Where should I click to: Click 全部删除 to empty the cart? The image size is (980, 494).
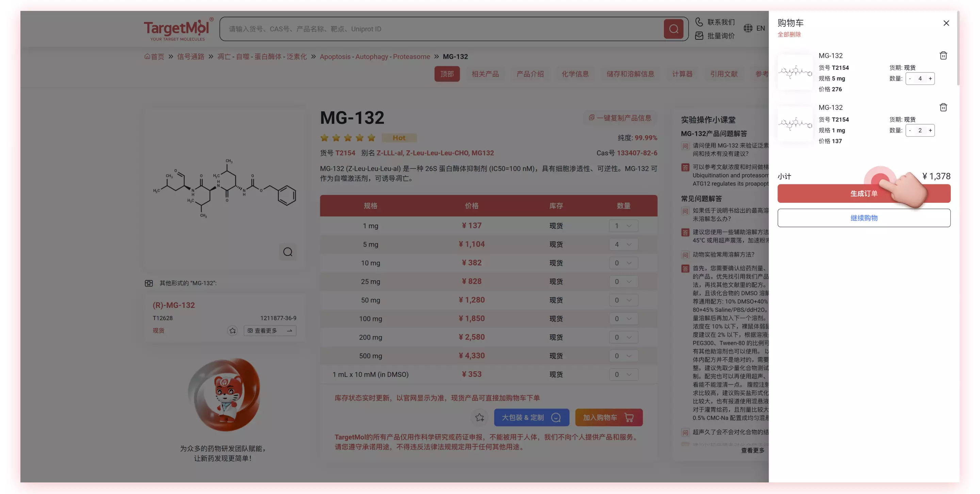coord(789,34)
